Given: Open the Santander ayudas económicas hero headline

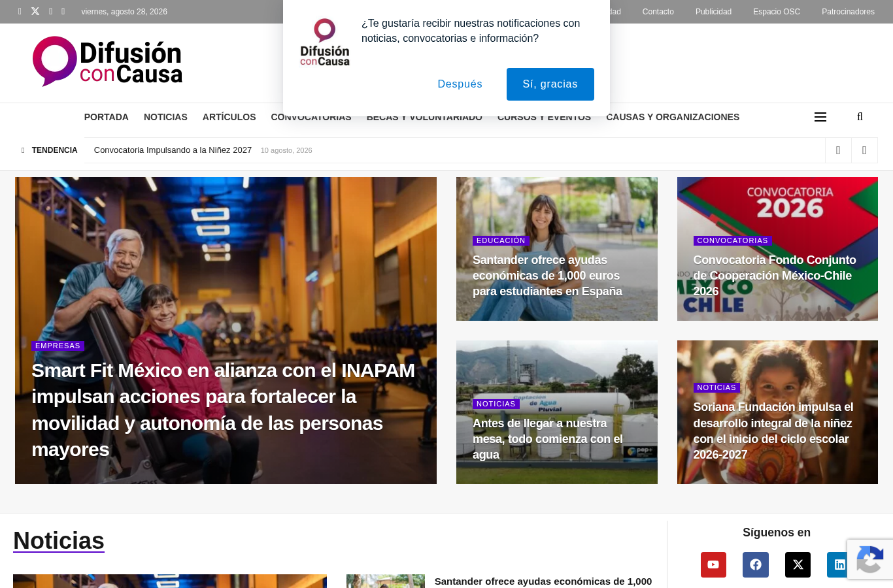Looking at the screenshot, I should 547,276.
